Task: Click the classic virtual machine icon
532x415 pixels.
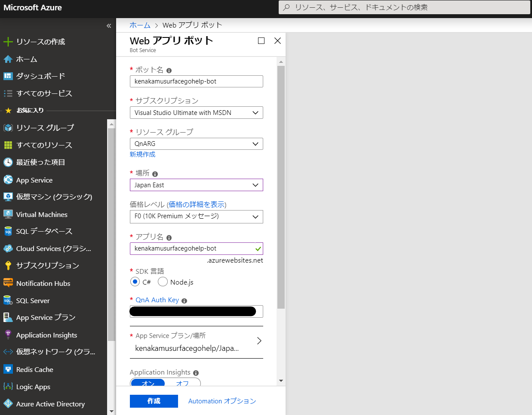Action: coord(8,197)
